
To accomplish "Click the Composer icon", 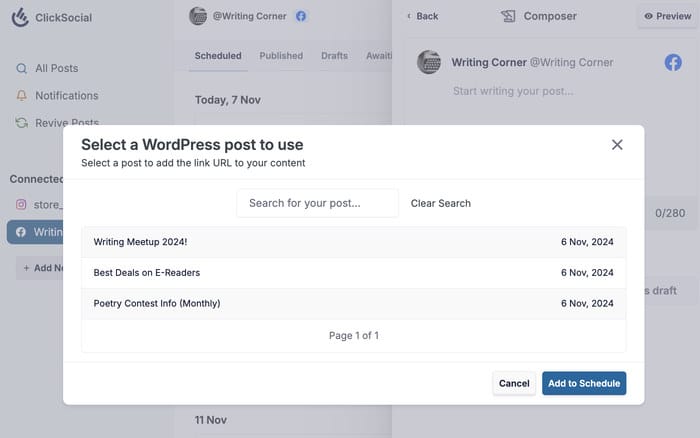I will [508, 17].
